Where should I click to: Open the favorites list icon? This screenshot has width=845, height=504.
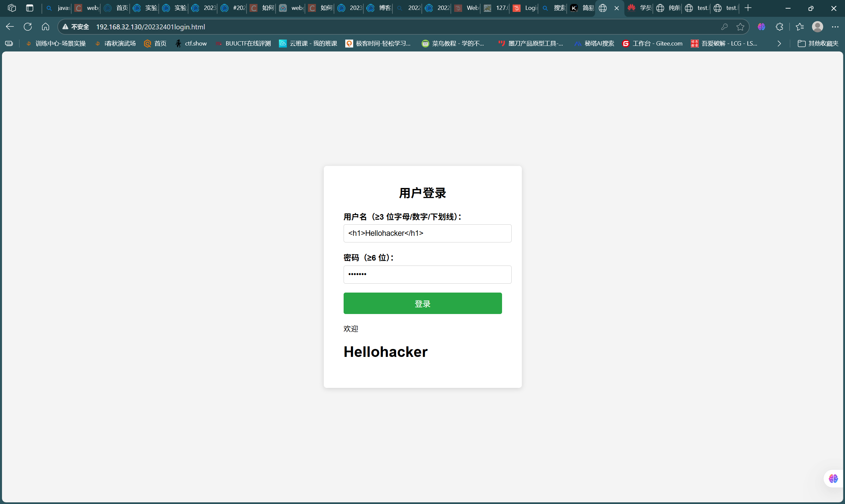[x=799, y=27]
